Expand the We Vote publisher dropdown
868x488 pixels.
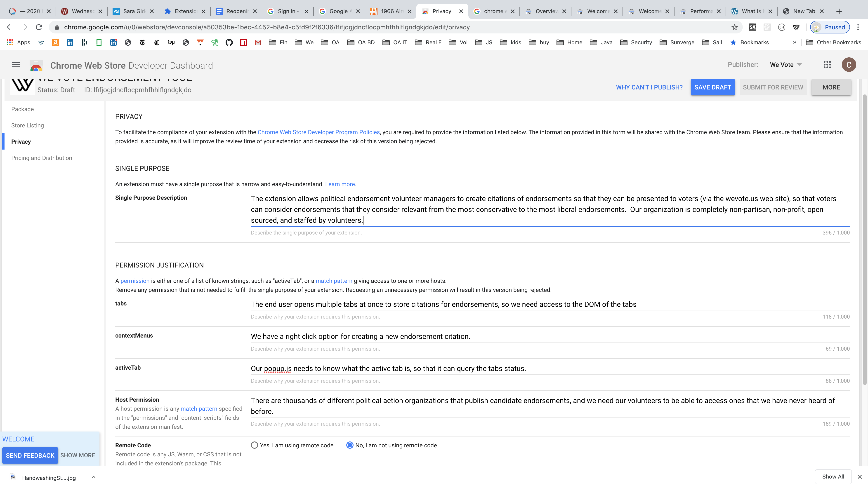[785, 65]
